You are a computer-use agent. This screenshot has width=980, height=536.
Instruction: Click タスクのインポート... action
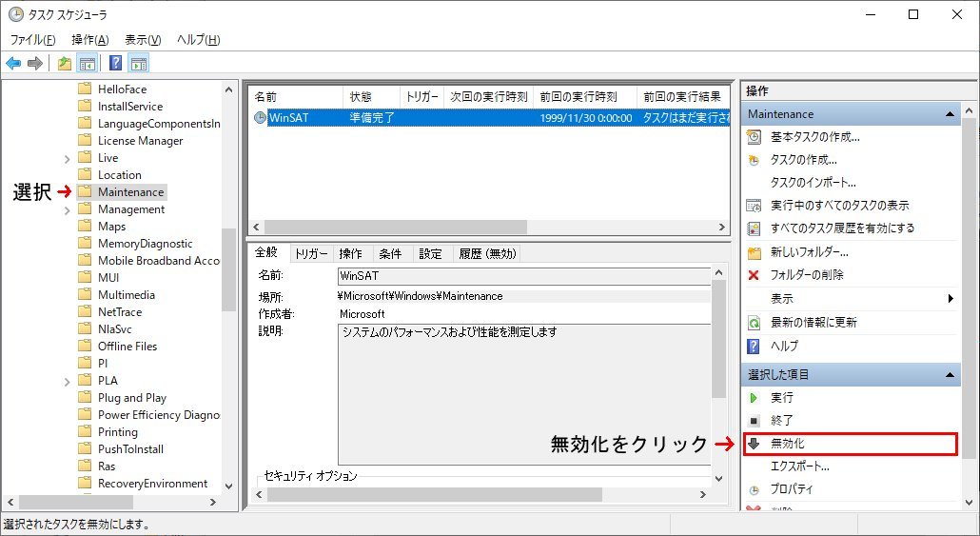click(x=813, y=183)
